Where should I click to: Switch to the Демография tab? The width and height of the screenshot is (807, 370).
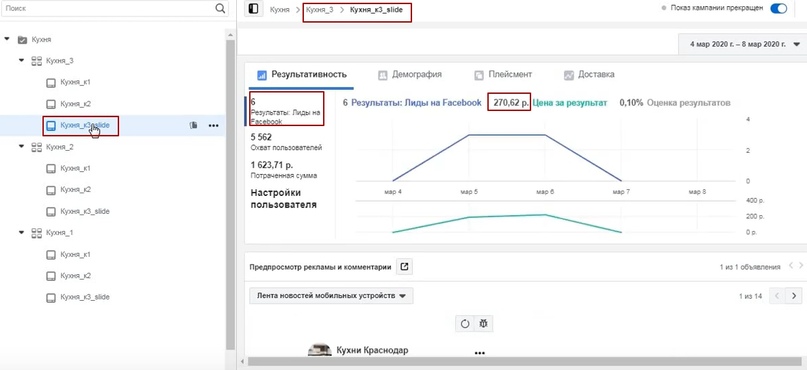[x=410, y=75]
